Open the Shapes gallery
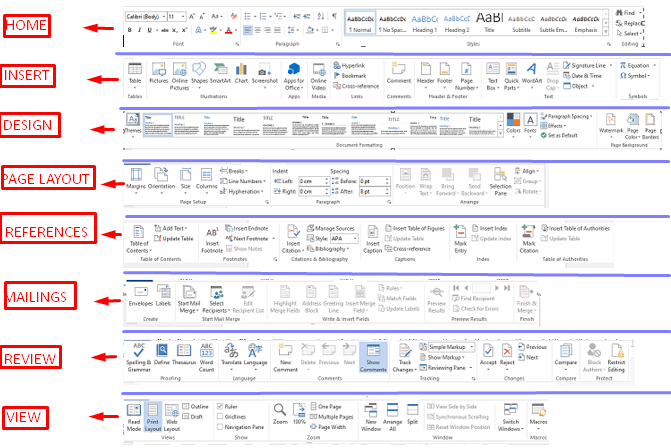Viewport: 671px width, 448px height. click(x=199, y=73)
